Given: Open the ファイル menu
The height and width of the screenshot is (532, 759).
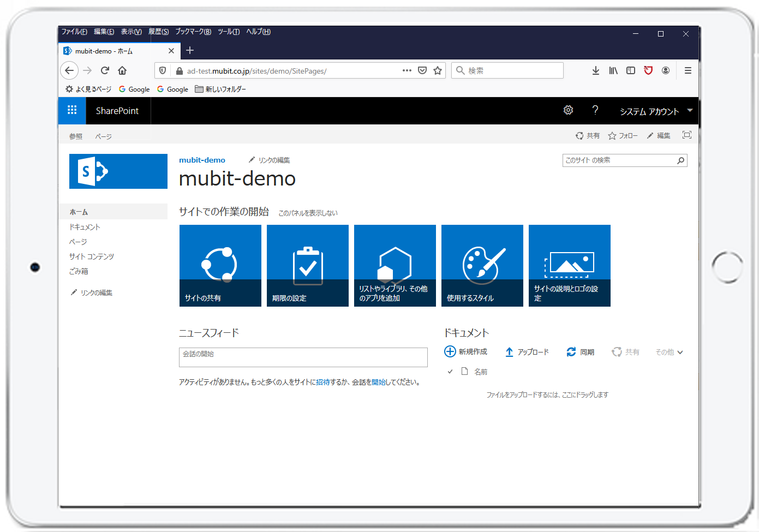Looking at the screenshot, I should click(74, 32).
